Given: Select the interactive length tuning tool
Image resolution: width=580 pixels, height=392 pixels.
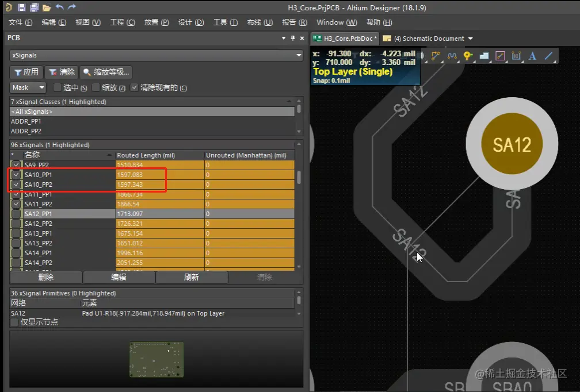Looking at the screenshot, I should point(452,56).
